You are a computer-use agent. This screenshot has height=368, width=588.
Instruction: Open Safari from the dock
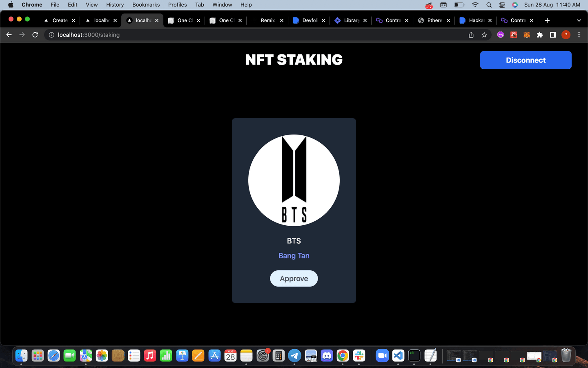tap(53, 356)
